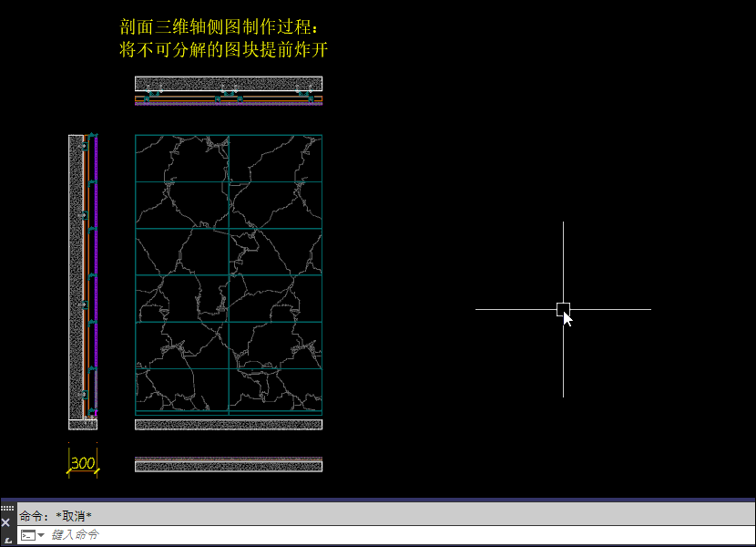
Task: Select the top plan section strip
Action: (x=229, y=84)
